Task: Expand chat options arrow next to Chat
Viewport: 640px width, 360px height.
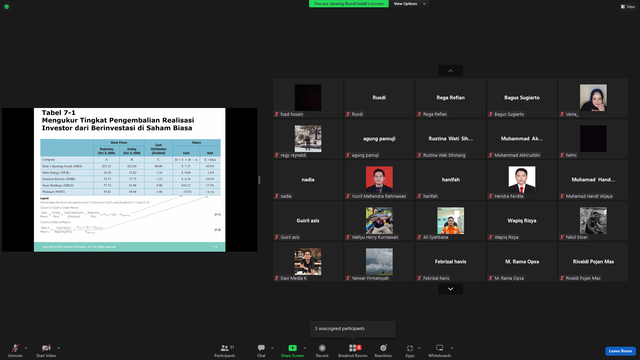Action: click(x=272, y=348)
